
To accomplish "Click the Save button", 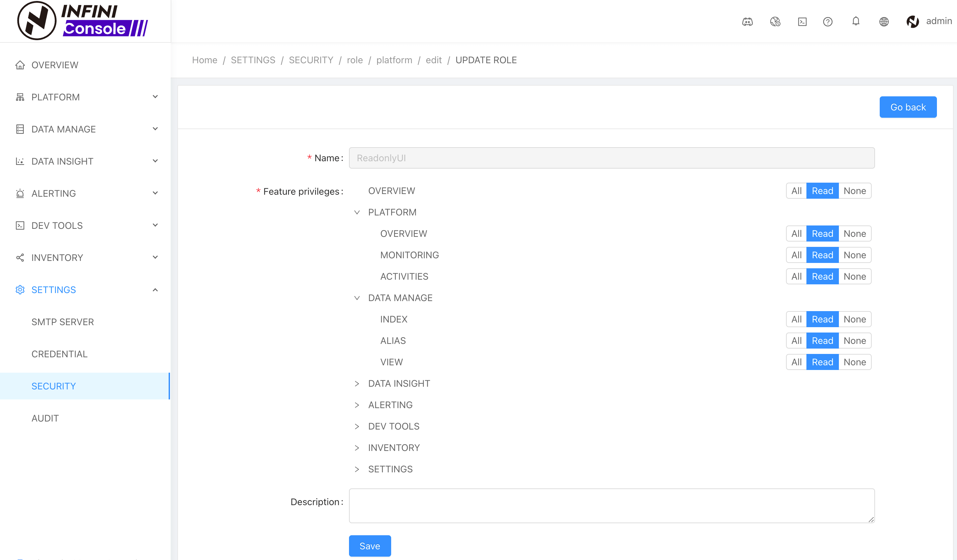I will [369, 546].
